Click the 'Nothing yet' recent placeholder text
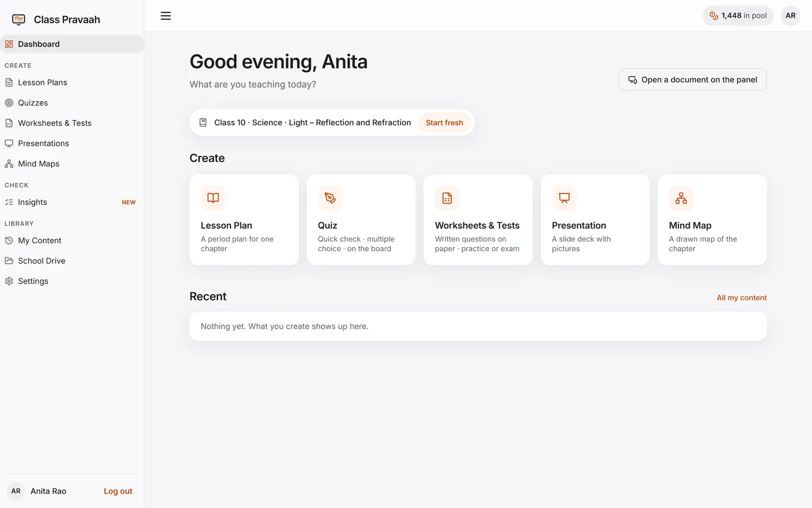This screenshot has height=508, width=812. [x=285, y=326]
